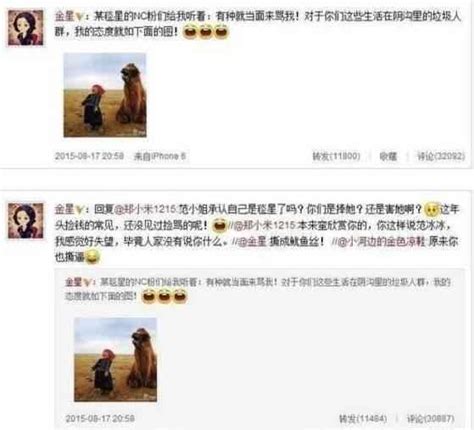The image size is (474, 430).
Task: Click 转发(11800) on the first post
Action: click(336, 156)
